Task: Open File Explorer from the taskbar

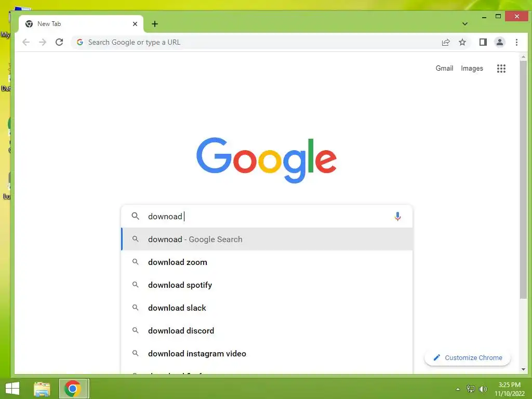Action: (42, 389)
